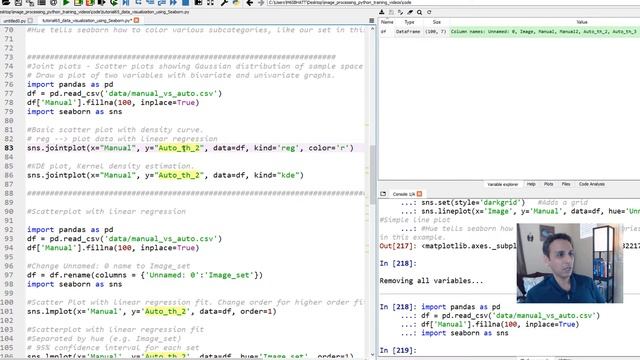Sort by the Type column header
This screenshot has width=640, height=360.
409,22
